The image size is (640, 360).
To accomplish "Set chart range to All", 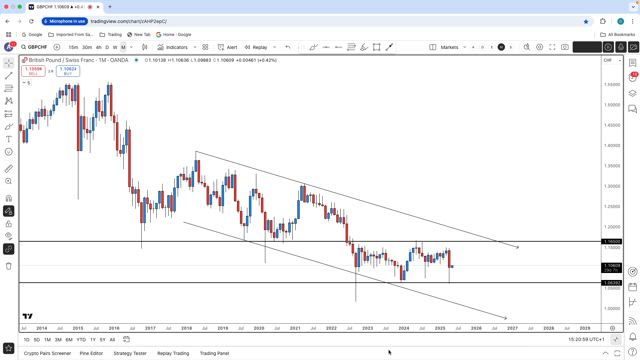I will click(112, 340).
